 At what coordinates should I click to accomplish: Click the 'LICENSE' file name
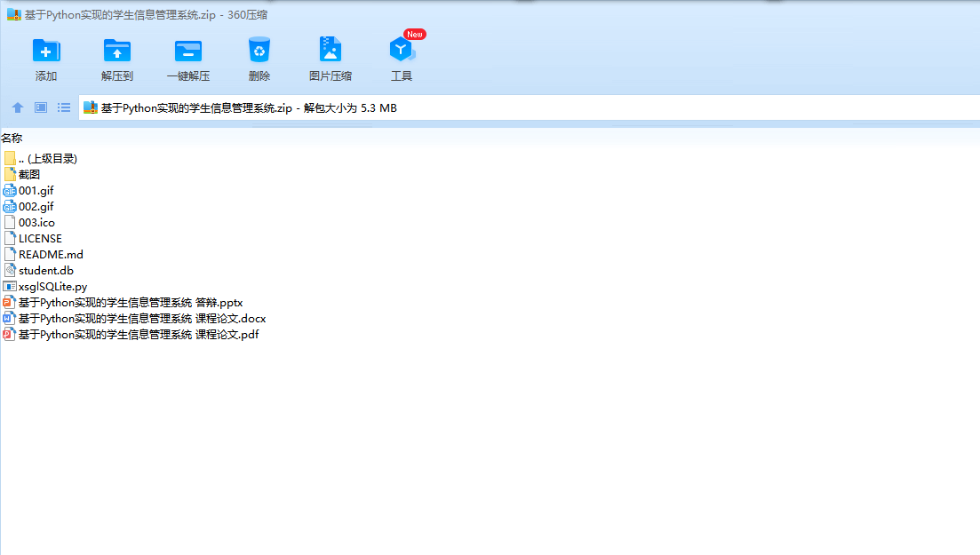tap(41, 238)
